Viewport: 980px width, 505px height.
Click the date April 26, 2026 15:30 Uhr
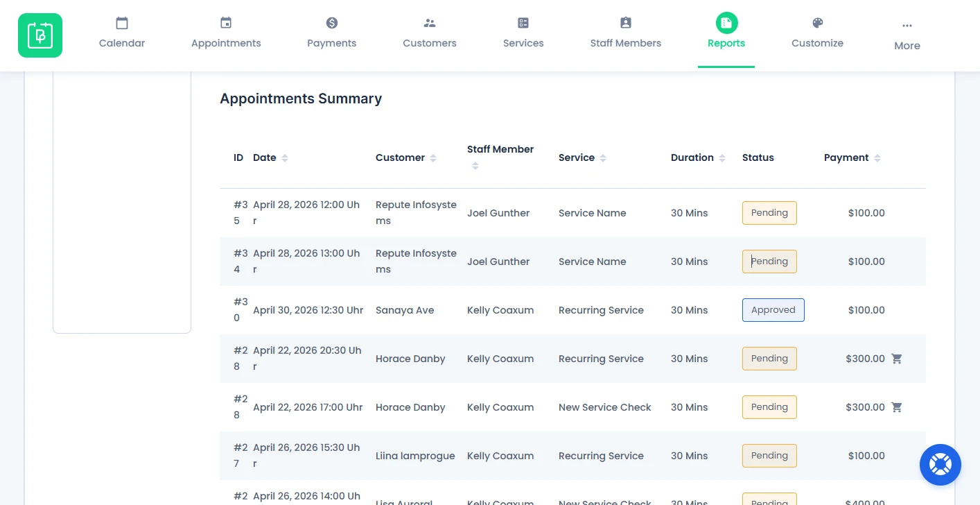306,456
